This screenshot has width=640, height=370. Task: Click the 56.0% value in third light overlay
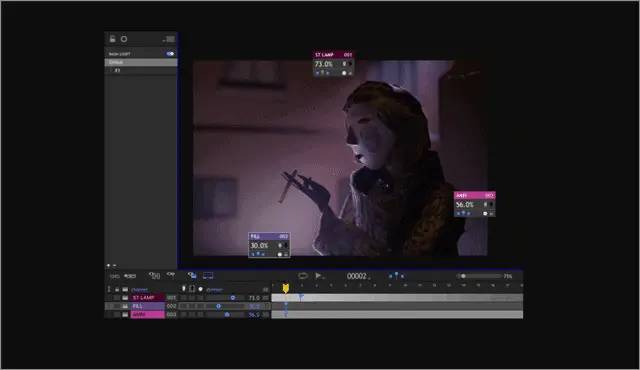(x=465, y=204)
